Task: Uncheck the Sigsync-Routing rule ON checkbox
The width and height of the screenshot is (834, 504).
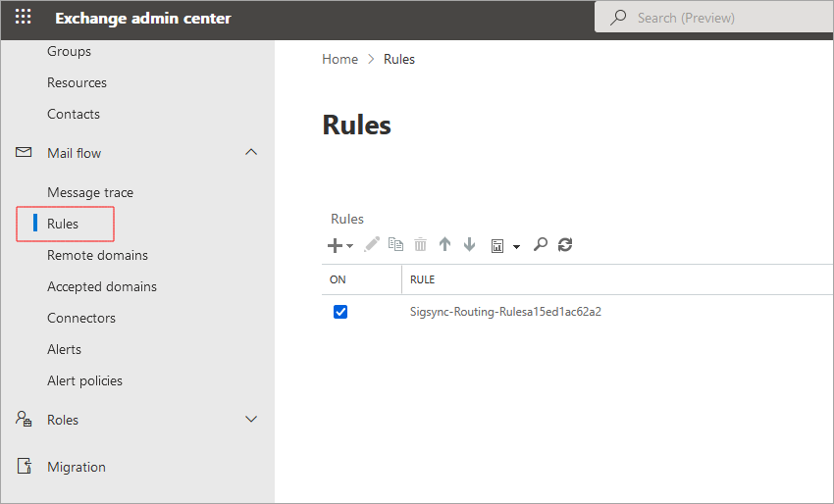Action: [340, 312]
